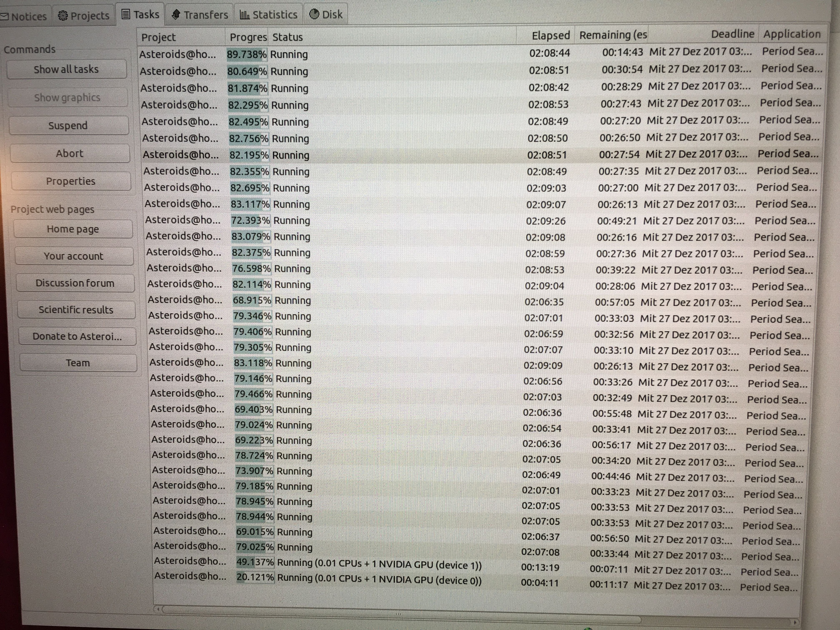Suspend the selected task
This screenshot has height=630, width=840.
68,125
